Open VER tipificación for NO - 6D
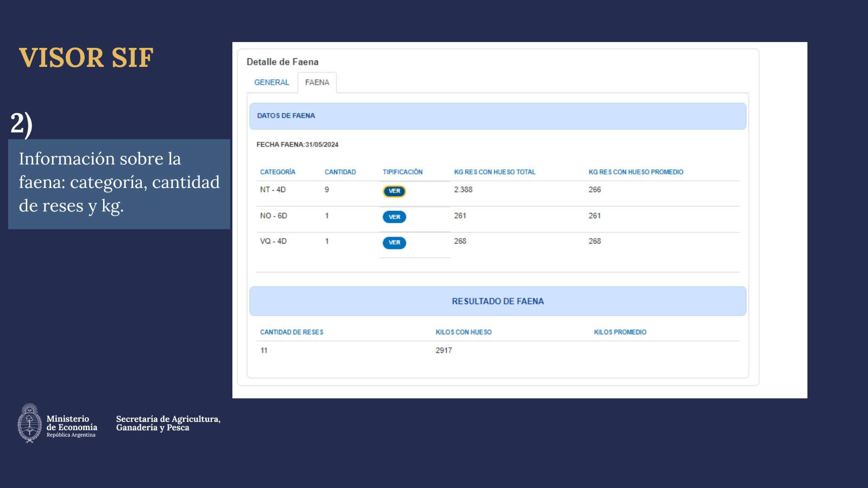 (x=394, y=217)
